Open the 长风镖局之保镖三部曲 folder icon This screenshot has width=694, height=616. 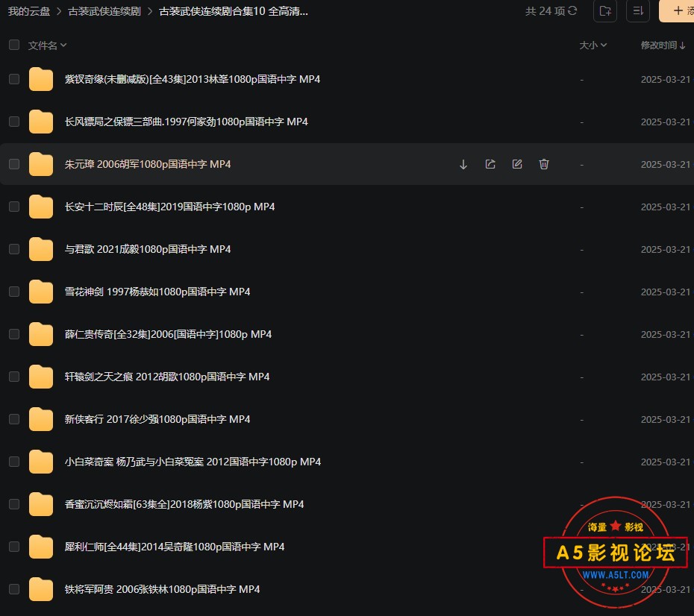[41, 122]
